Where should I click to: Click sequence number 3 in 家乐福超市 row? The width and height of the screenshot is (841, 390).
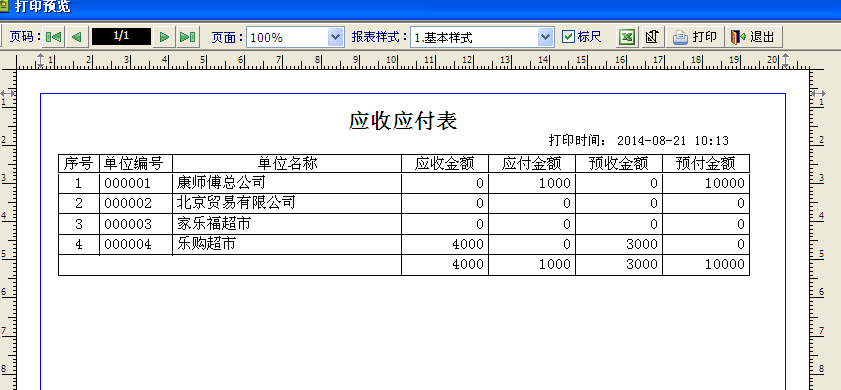(x=79, y=224)
